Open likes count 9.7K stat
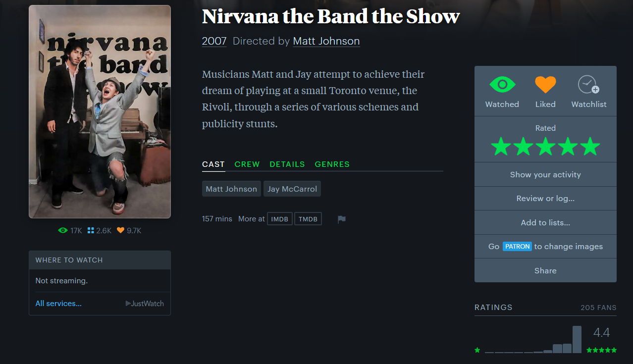Viewport: 633px width, 364px height. pos(129,231)
